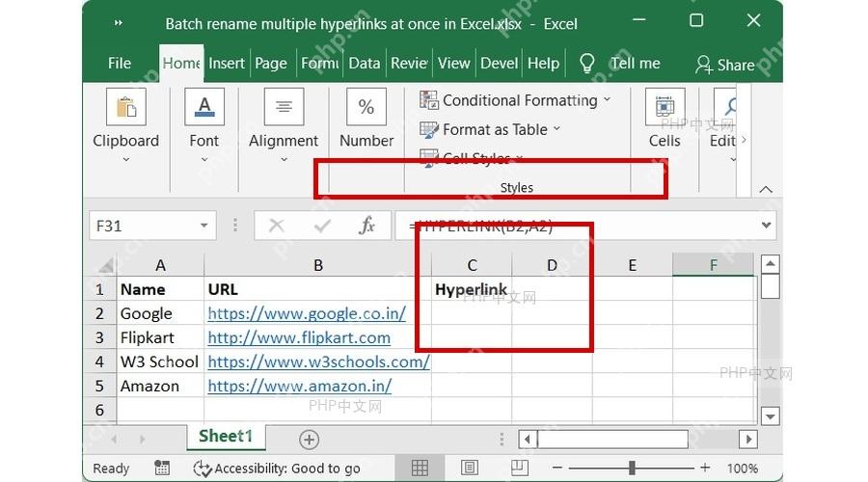The height and width of the screenshot is (482, 868).
Task: Collapse the ribbon with the caret
Action: coord(766,189)
